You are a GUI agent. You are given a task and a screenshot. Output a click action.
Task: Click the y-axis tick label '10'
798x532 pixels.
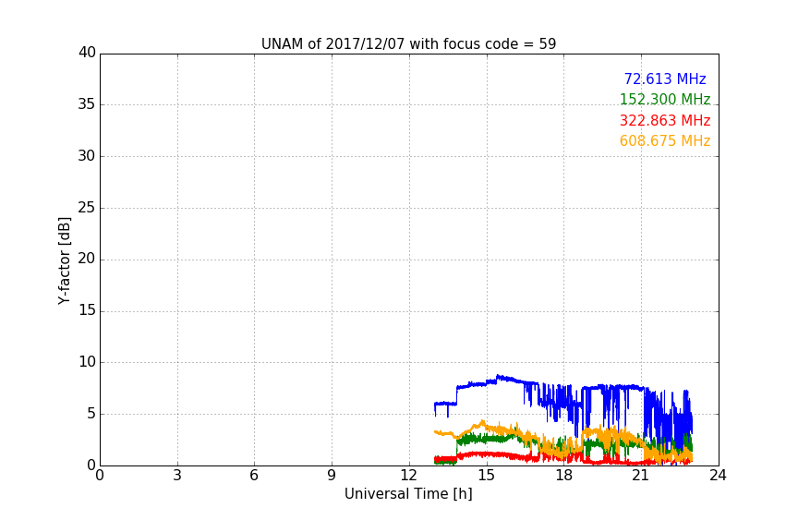click(87, 362)
